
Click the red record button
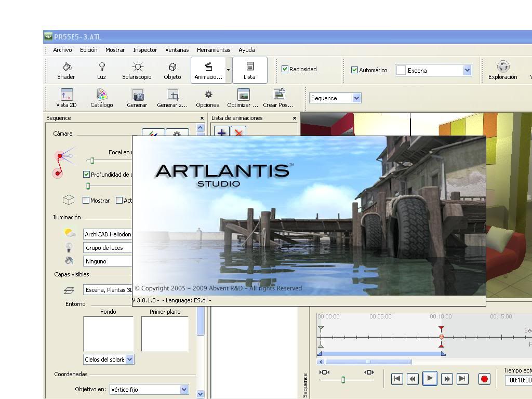[x=484, y=379]
